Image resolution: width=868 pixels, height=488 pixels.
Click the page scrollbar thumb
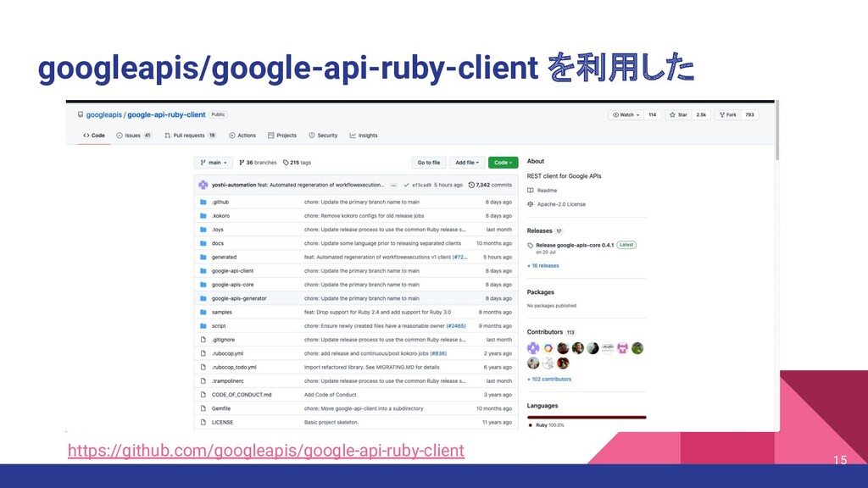777,131
